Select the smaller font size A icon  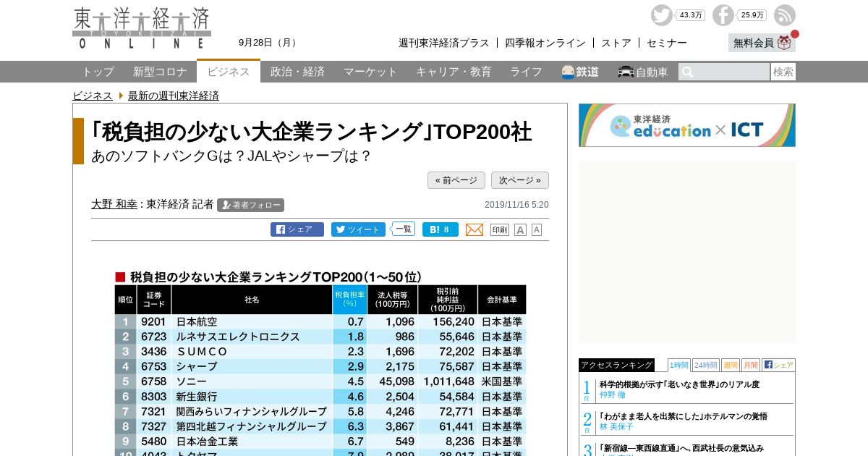[537, 229]
